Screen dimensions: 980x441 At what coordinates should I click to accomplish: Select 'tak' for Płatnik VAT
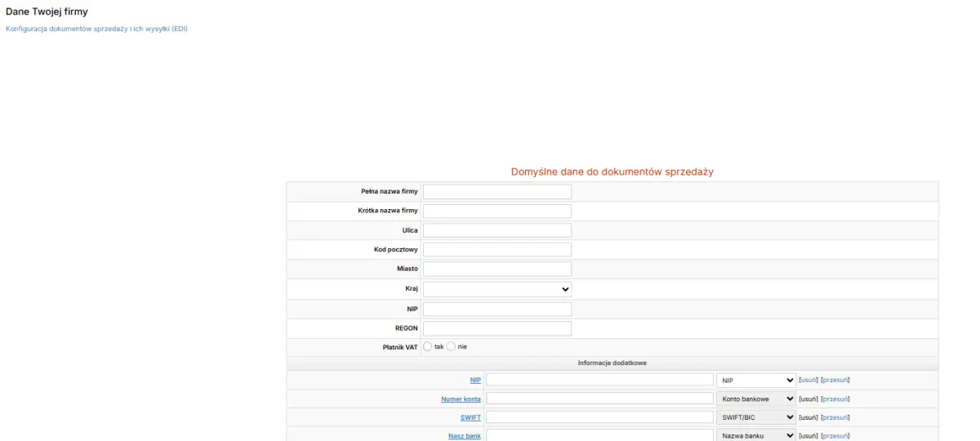pyautogui.click(x=427, y=347)
